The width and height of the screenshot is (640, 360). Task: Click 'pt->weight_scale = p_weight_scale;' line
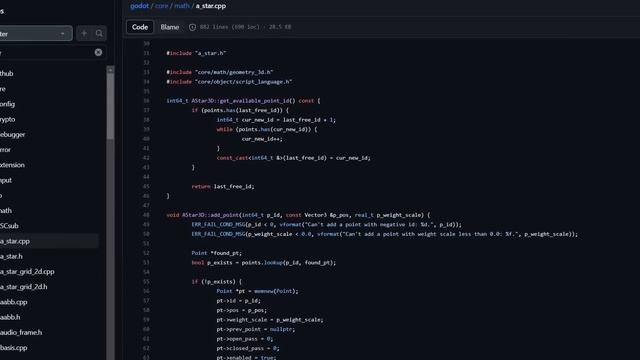(x=270, y=320)
